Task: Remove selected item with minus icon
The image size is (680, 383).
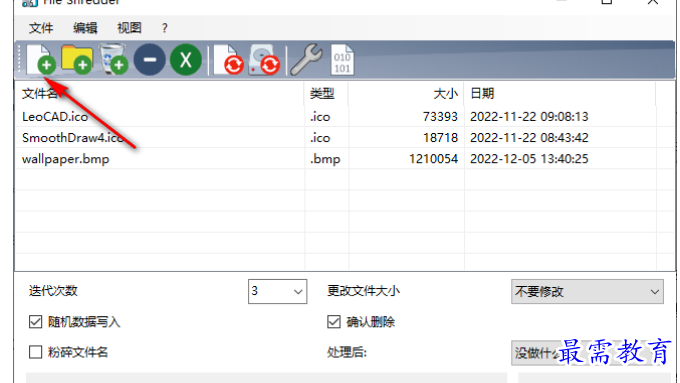Action: pos(150,59)
